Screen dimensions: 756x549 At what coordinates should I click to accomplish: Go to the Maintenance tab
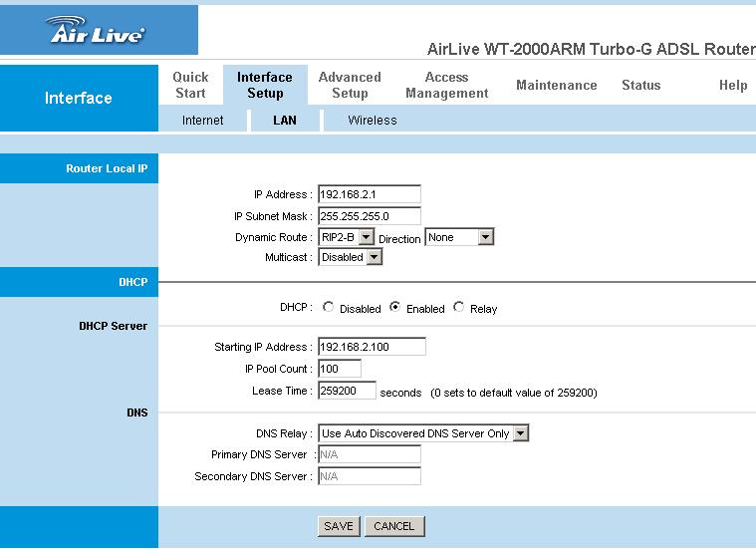[x=557, y=85]
